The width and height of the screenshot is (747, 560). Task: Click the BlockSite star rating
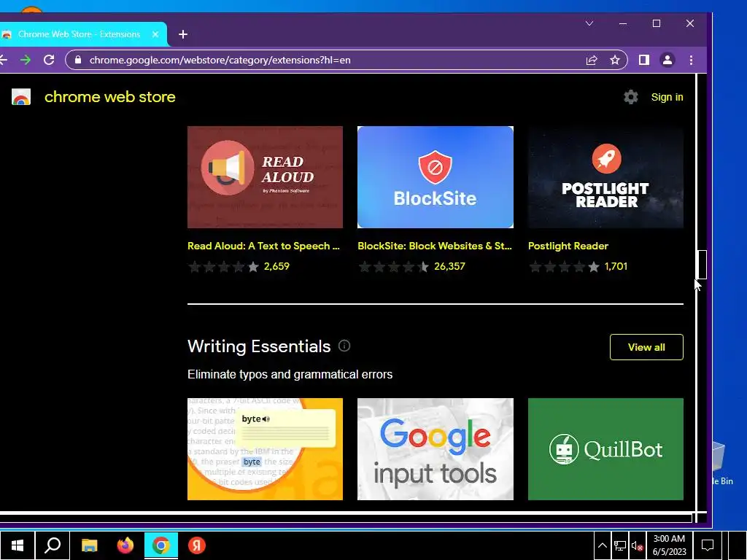(x=393, y=267)
